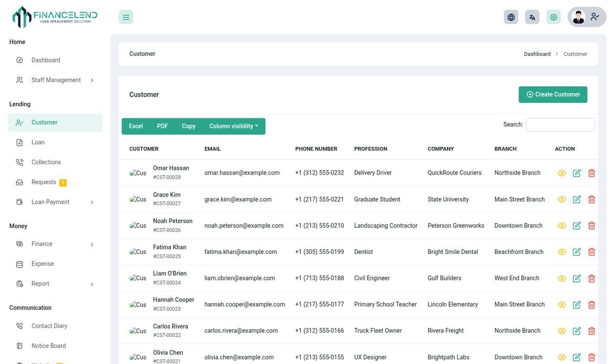The width and height of the screenshot is (615, 364).
Task: Sort table by Profession column
Action: pos(371,149)
